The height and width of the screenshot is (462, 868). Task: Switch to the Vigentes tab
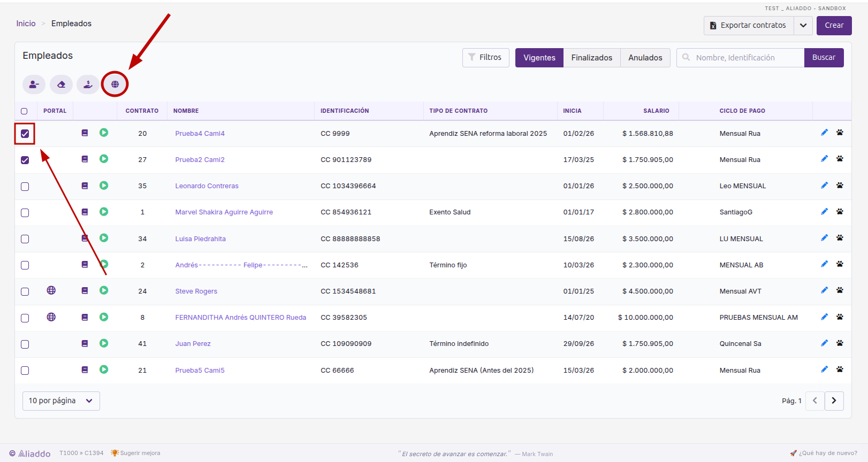click(539, 58)
